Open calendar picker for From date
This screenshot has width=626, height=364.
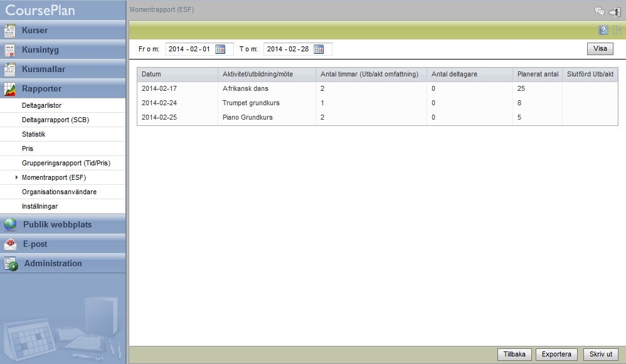click(x=220, y=49)
